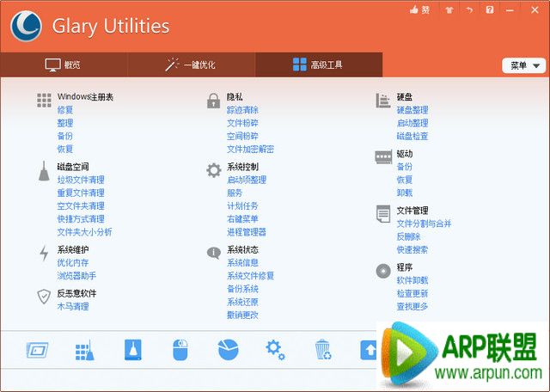Open 快捷方式清理 link

point(81,218)
